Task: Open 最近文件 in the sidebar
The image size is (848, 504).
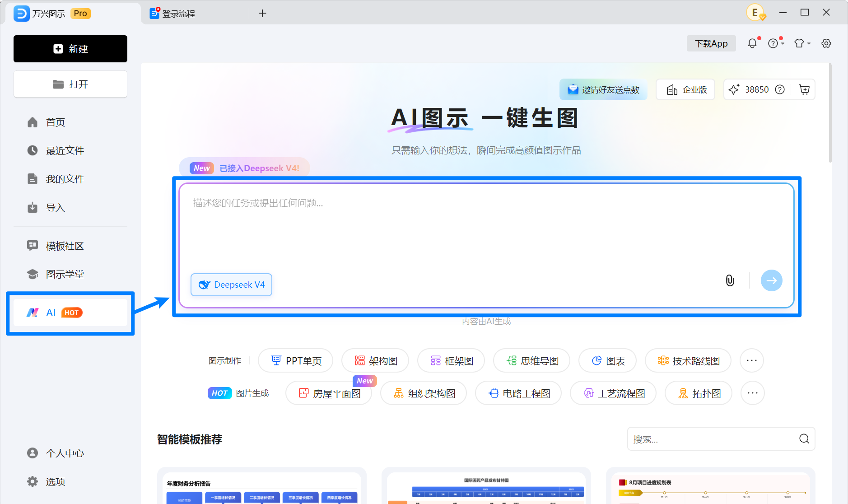Action: (x=70, y=150)
